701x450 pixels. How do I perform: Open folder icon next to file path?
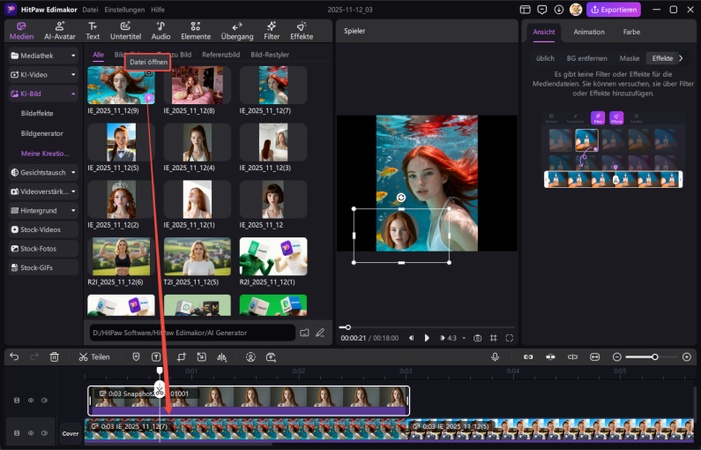coord(304,332)
